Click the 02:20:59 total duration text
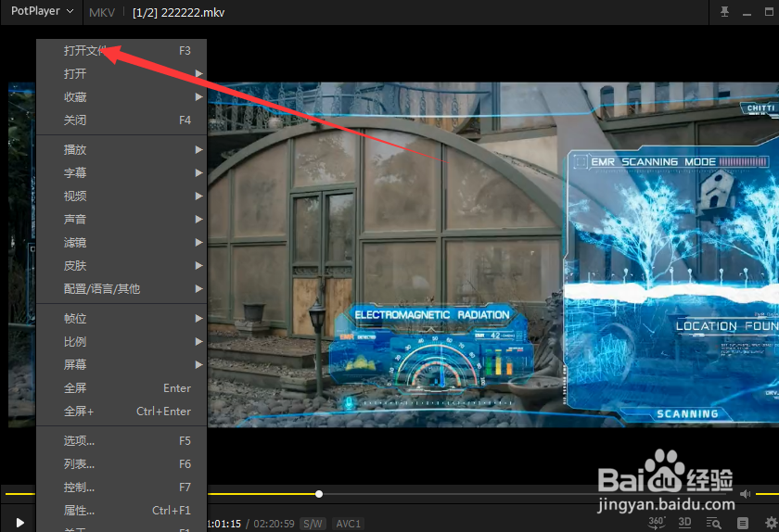779x532 pixels. 274,524
